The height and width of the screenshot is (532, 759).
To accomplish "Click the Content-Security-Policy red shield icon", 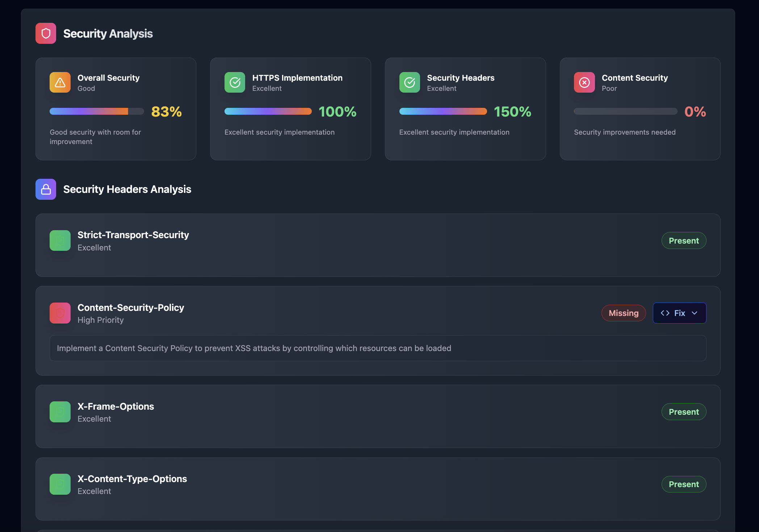I will click(x=60, y=313).
